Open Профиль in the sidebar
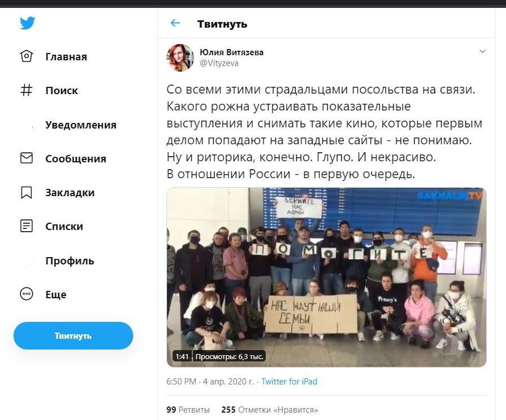506x420 pixels. [70, 260]
